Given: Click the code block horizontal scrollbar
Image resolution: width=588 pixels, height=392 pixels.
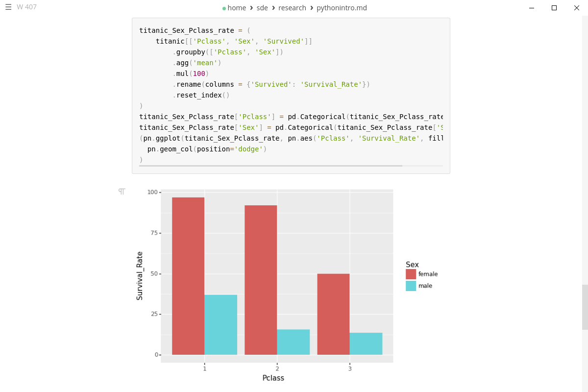Looking at the screenshot, I should 270,166.
